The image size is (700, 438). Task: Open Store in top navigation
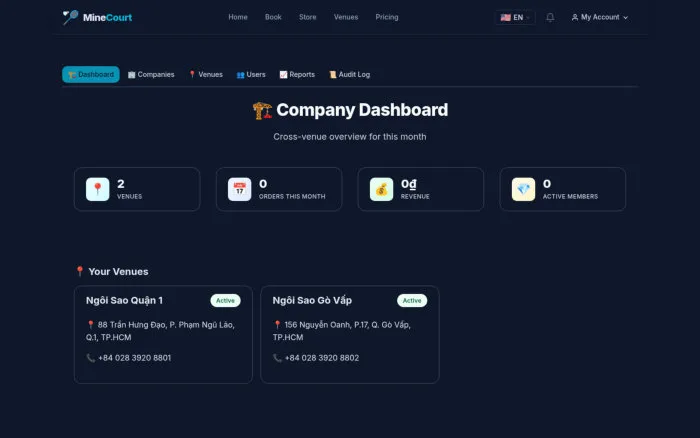308,17
